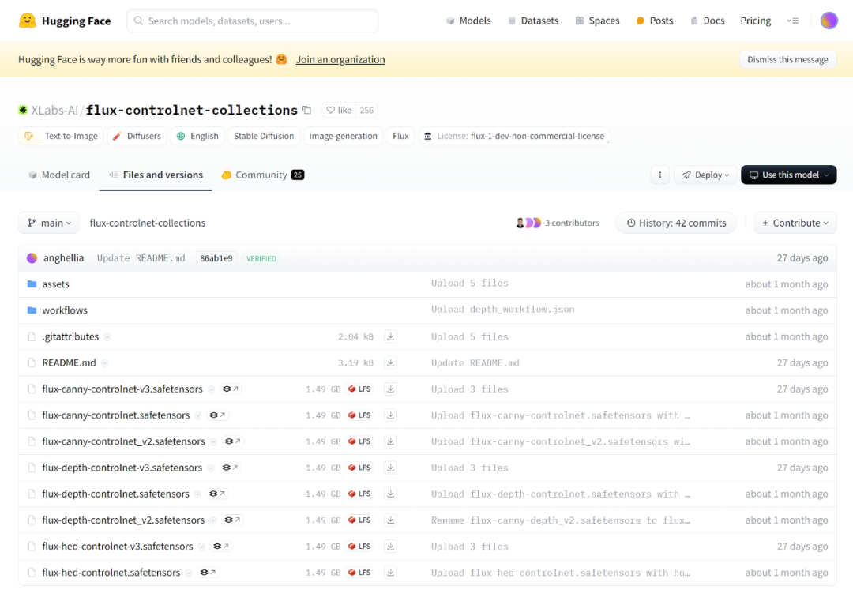
Task: Open the user profile avatar
Action: click(x=829, y=21)
